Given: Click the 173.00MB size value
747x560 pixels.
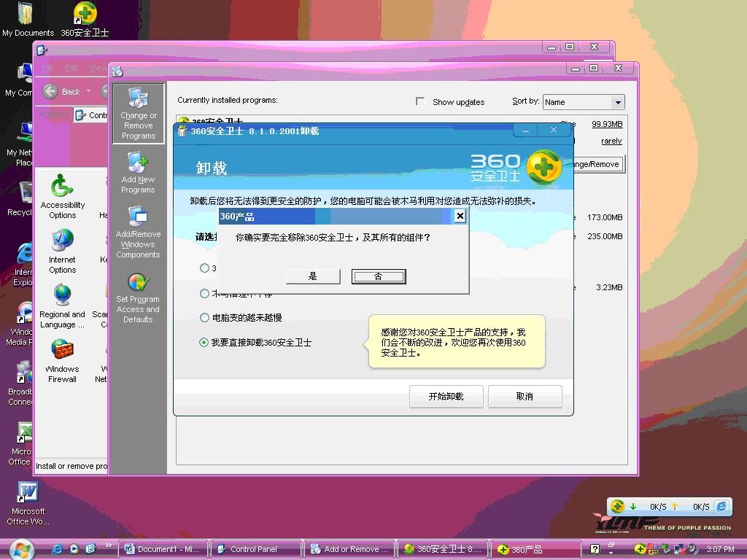Looking at the screenshot, I should pos(605,217).
